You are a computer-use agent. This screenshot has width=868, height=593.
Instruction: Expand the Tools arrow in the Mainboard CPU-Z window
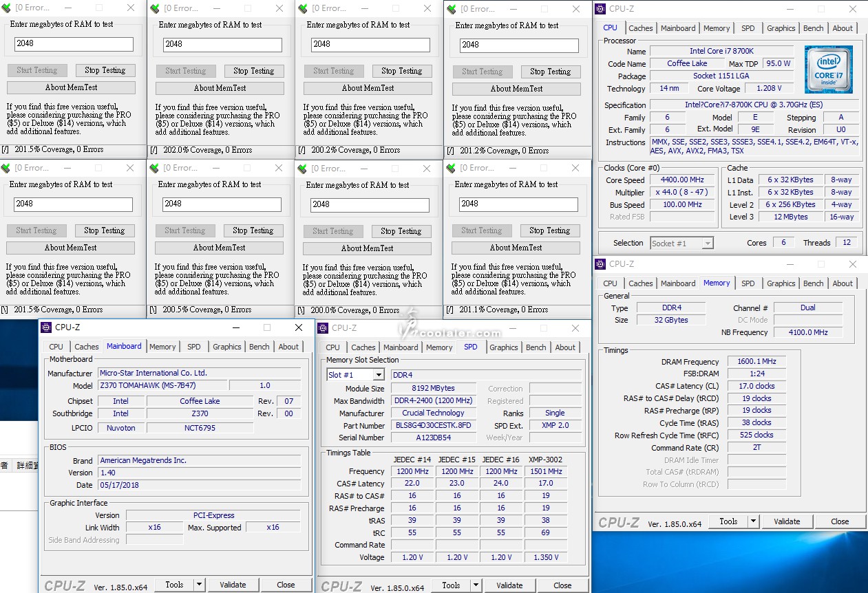(199, 585)
